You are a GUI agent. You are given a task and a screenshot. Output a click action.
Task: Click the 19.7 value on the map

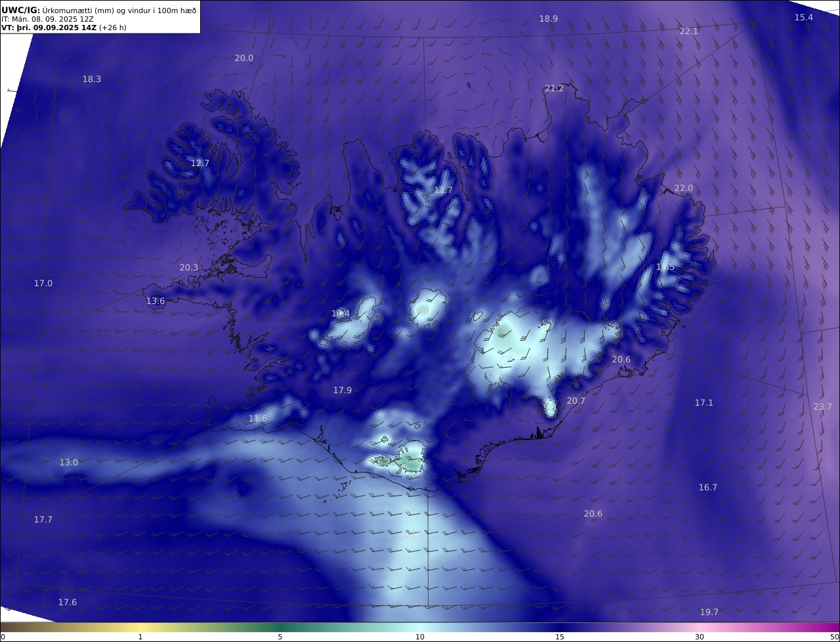pyautogui.click(x=709, y=612)
